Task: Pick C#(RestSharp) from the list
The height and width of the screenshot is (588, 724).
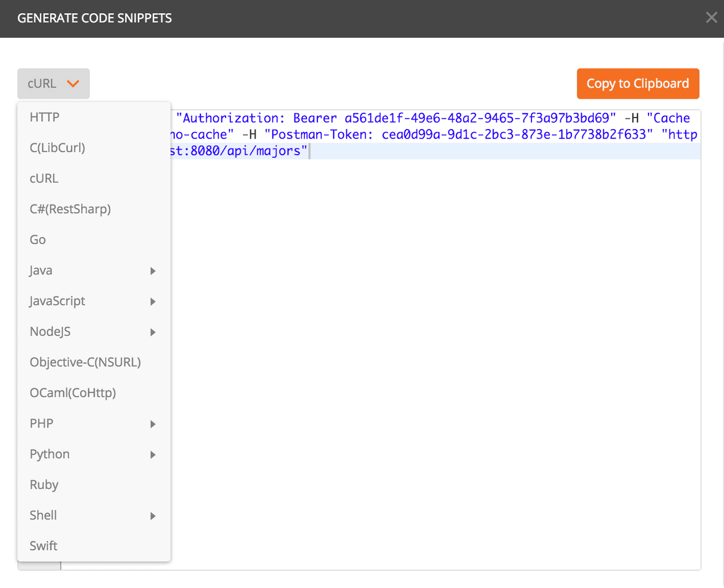Action: point(70,209)
